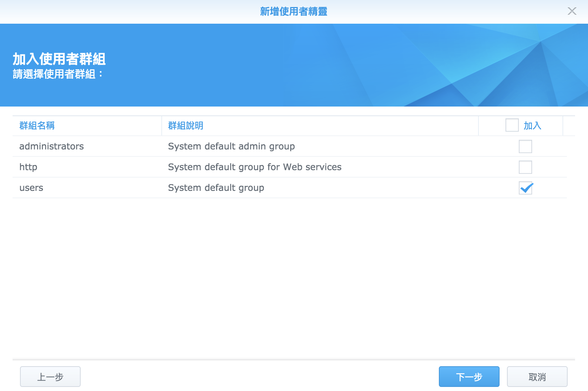Click the 群組說明 column header
Image resolution: width=588 pixels, height=391 pixels.
(185, 126)
